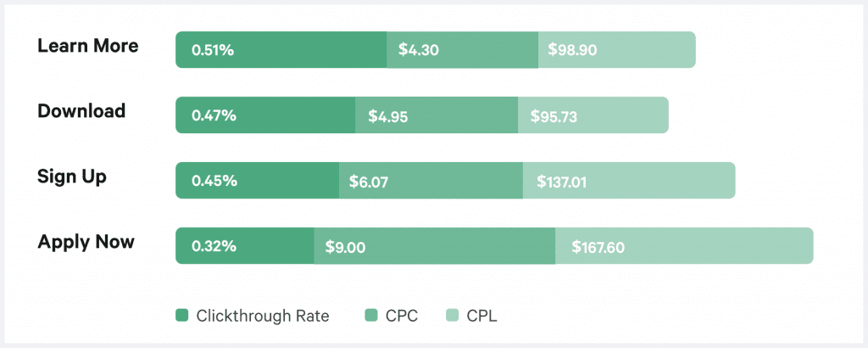Click the $9.00 Apply Now CPC segment
Screen dimensions: 868x348
[434, 246]
